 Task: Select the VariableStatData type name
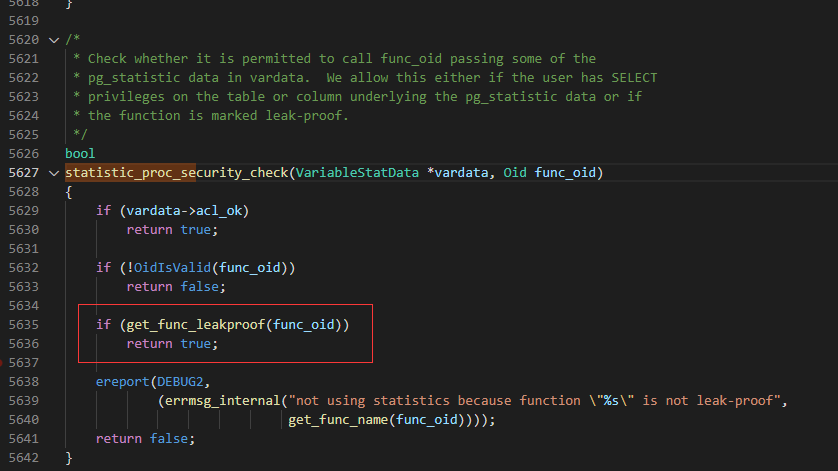[357, 173]
